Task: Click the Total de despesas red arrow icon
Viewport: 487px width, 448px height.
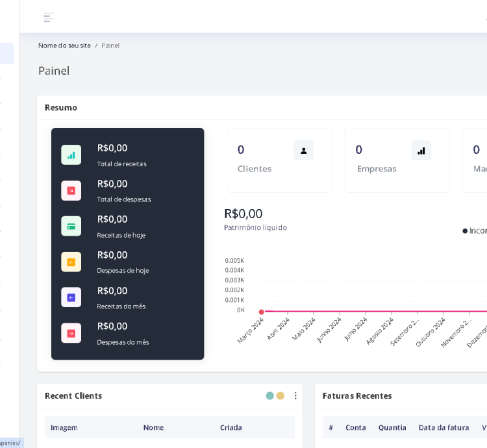Action: point(71,191)
